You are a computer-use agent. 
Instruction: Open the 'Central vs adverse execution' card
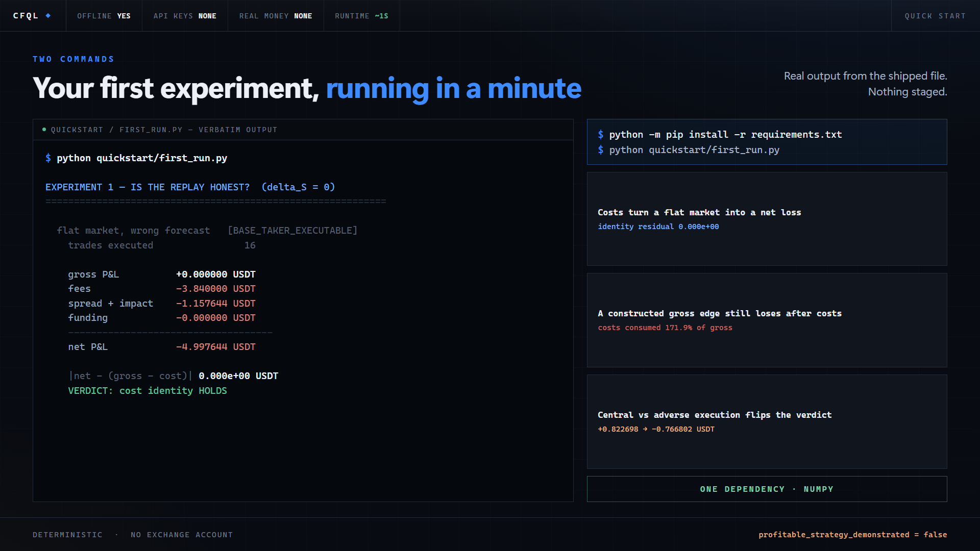pos(767,421)
